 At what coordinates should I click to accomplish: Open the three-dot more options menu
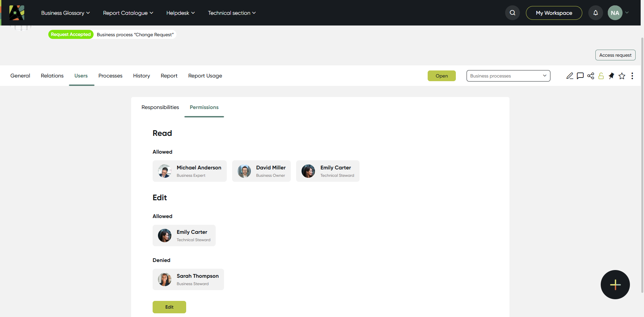(x=632, y=76)
